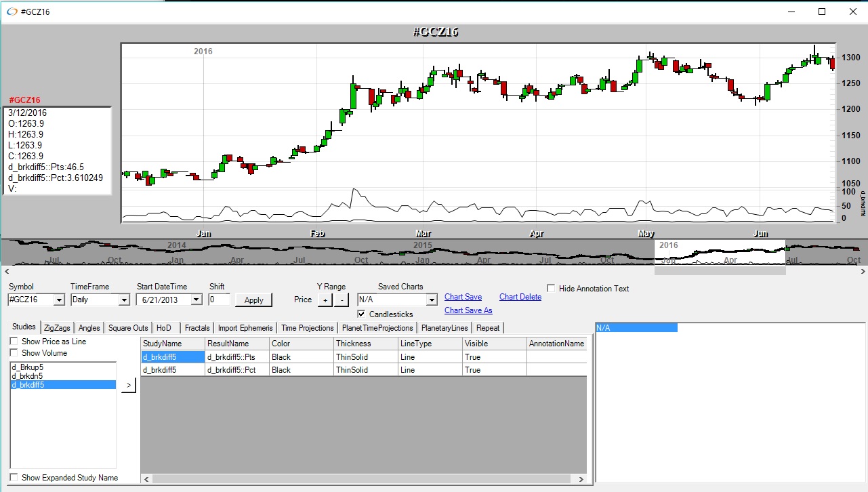868x492 pixels.
Task: Toggle the Candlesticks checkbox
Action: (361, 314)
